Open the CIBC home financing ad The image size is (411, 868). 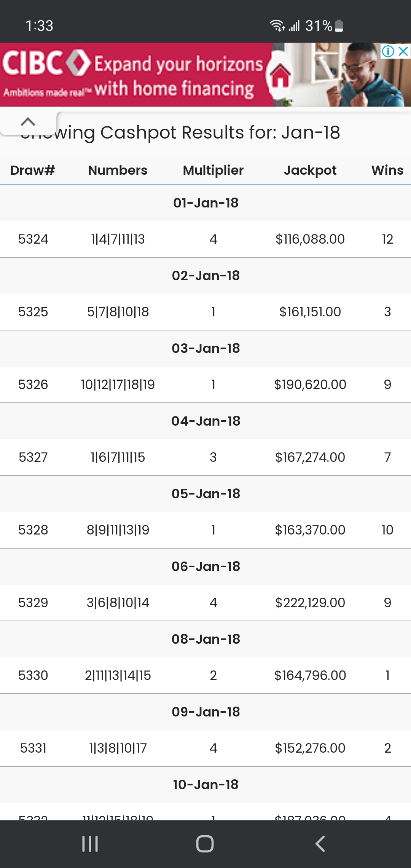[205, 75]
